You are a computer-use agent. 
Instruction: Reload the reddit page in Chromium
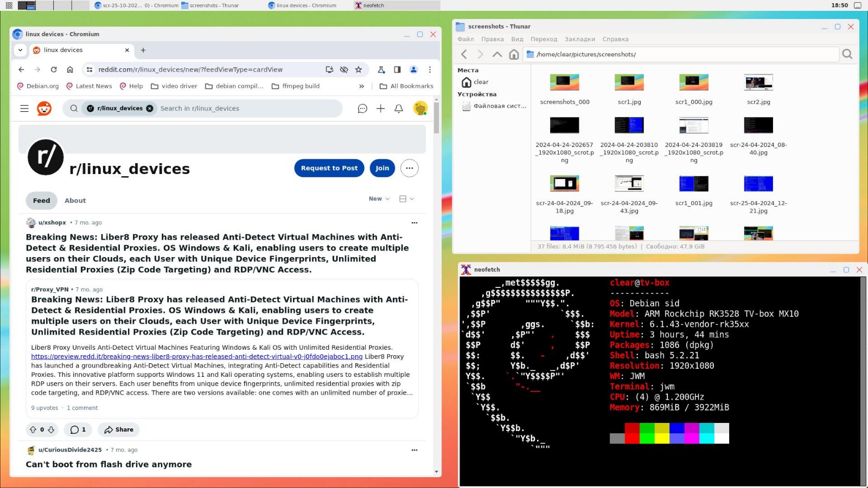tap(54, 69)
